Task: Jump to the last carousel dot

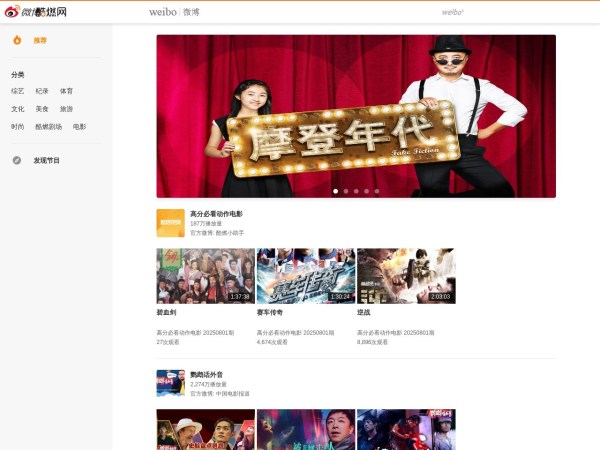Action: (x=377, y=190)
